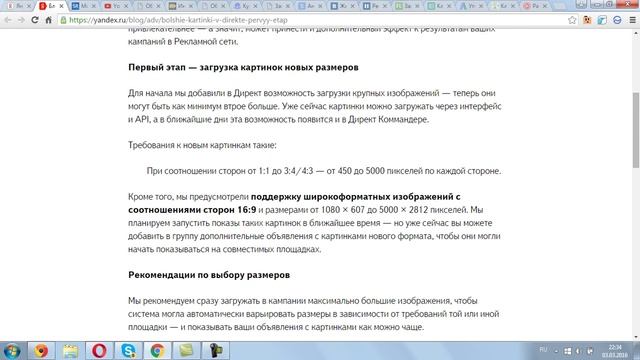Open the browser home page

tap(48, 20)
